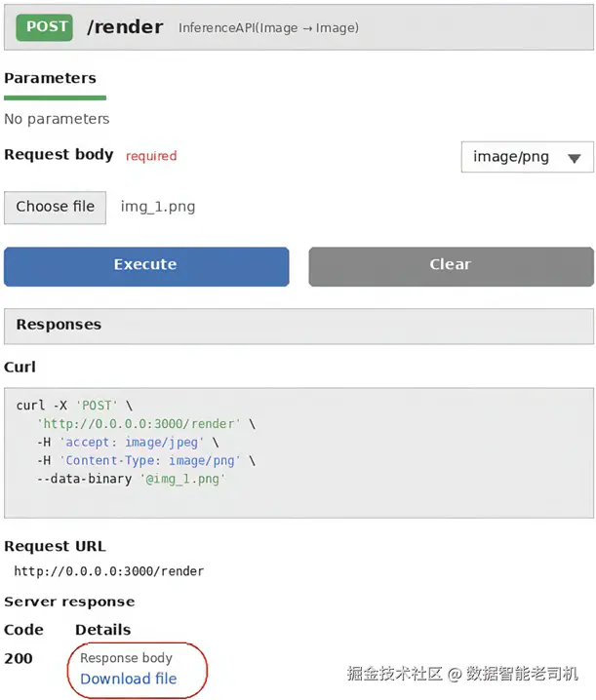
Task: Clear the request results
Action: tap(452, 266)
